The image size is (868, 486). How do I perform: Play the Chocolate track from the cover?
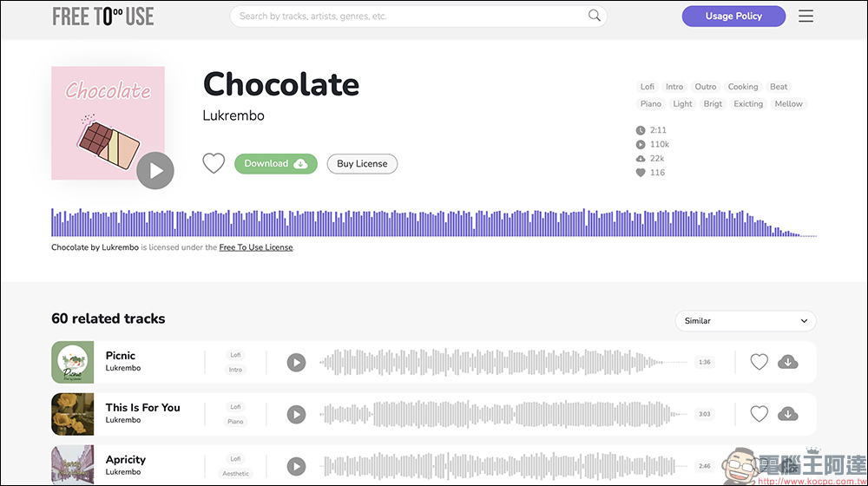tap(155, 170)
